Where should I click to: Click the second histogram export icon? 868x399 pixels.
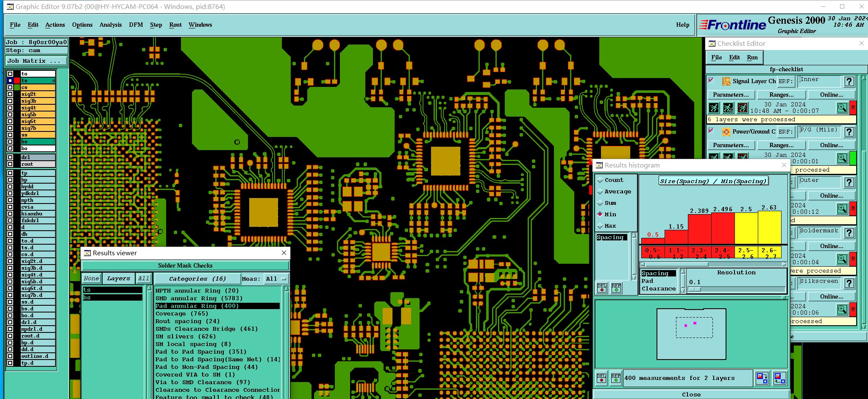(x=779, y=378)
